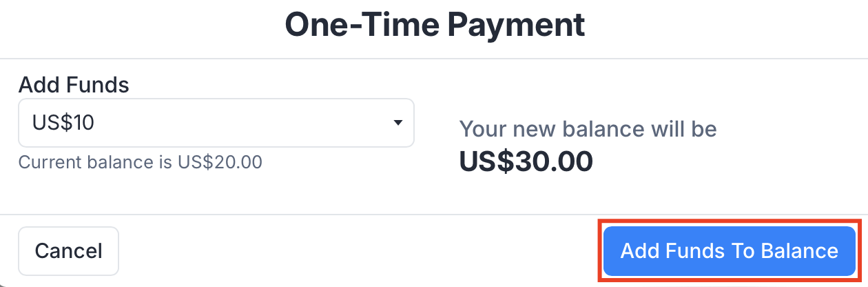Click the bold new balance total
Screen dimensions: 868x287
[526, 161]
